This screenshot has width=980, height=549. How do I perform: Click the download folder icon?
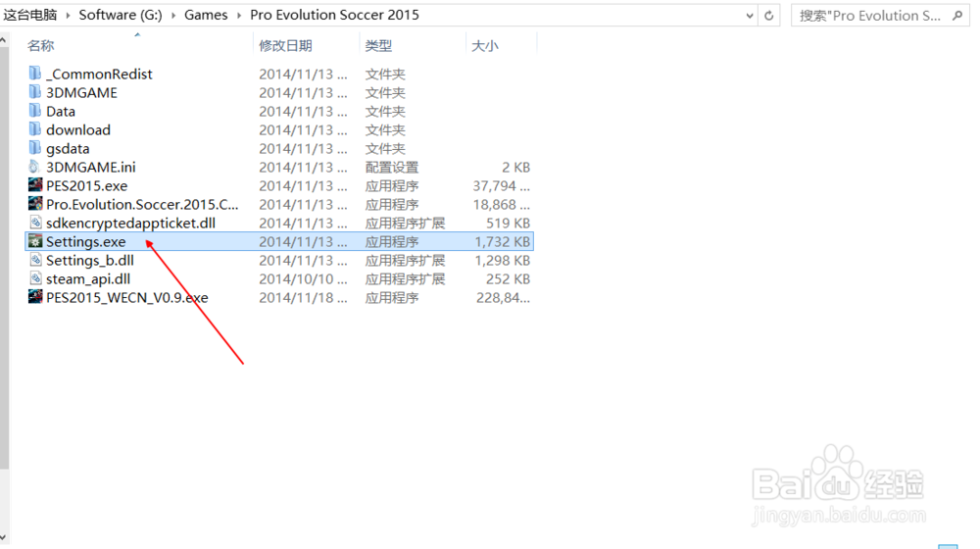coord(35,129)
